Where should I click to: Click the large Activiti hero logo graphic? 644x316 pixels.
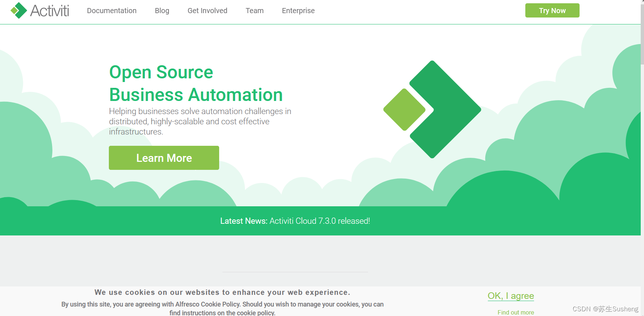[432, 109]
